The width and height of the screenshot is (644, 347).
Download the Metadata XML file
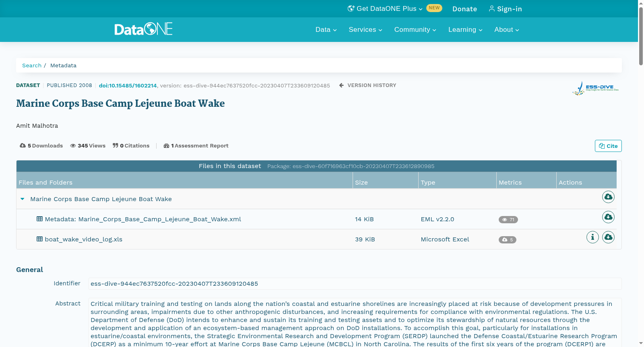pos(608,217)
